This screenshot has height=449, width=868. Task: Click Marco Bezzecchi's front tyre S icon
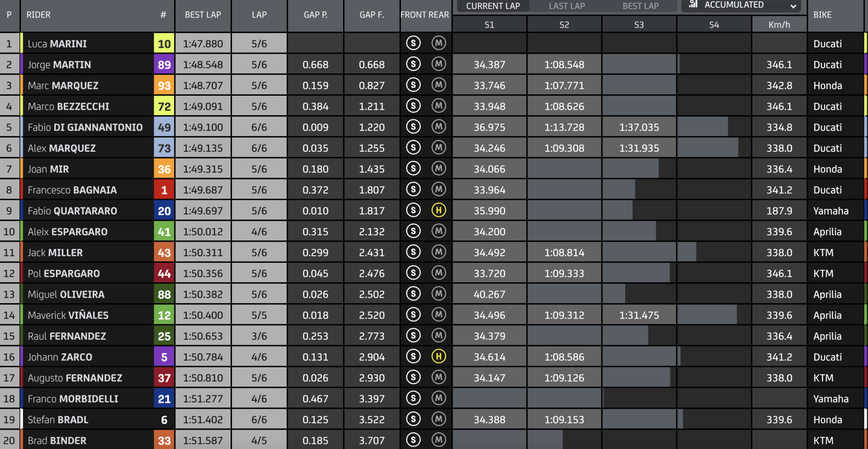413,106
